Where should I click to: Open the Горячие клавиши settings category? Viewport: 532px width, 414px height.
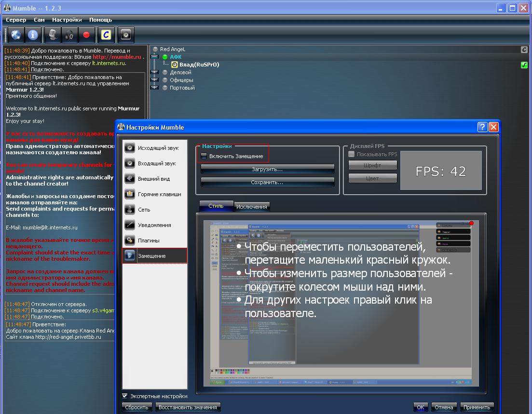(x=155, y=194)
